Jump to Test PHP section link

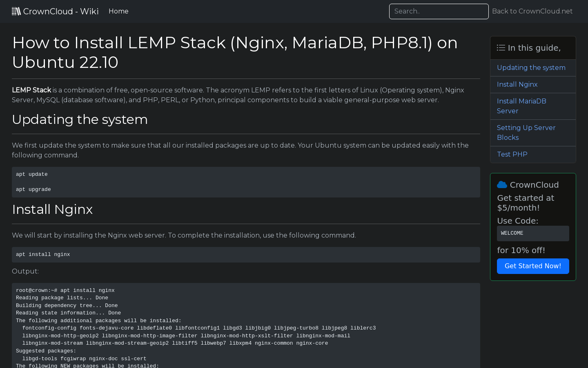click(512, 155)
